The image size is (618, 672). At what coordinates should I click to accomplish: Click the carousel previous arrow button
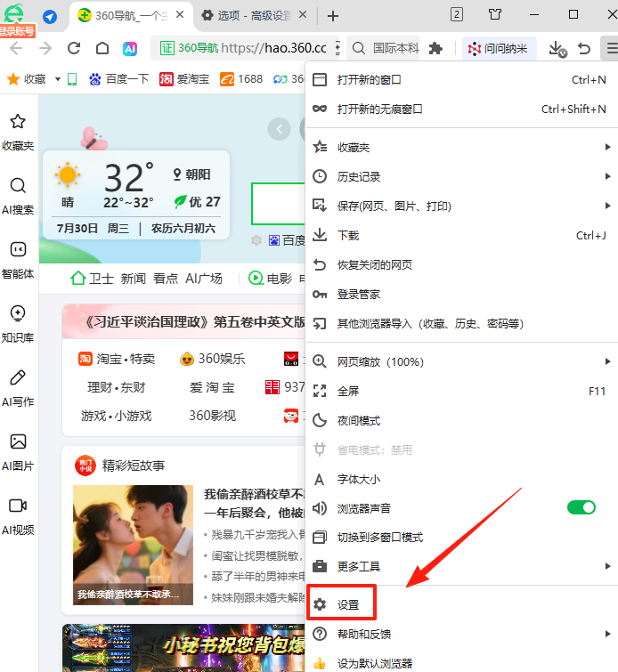click(280, 129)
